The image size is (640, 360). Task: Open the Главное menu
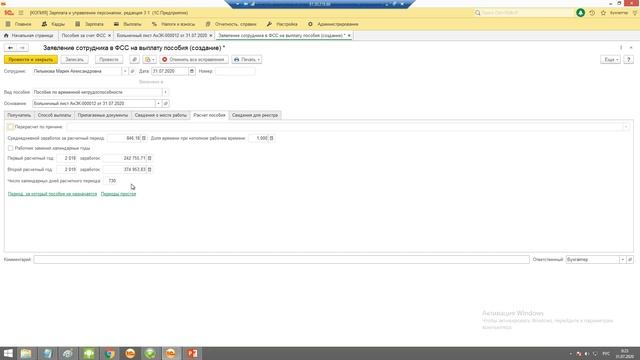point(18,24)
